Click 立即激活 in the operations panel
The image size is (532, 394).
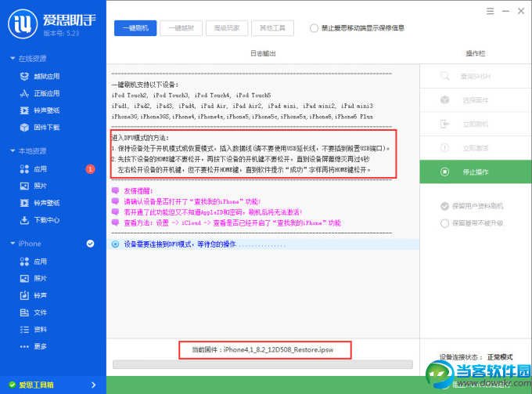[x=476, y=148]
